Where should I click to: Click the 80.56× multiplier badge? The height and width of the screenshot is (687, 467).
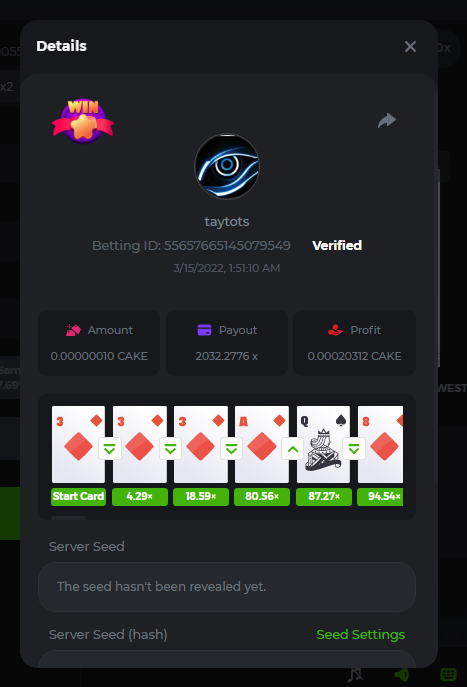point(262,497)
